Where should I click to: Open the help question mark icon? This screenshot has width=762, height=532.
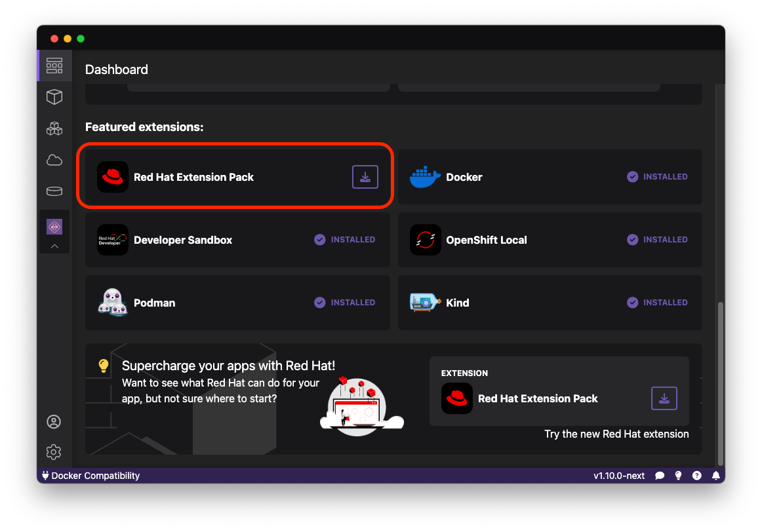coord(697,476)
